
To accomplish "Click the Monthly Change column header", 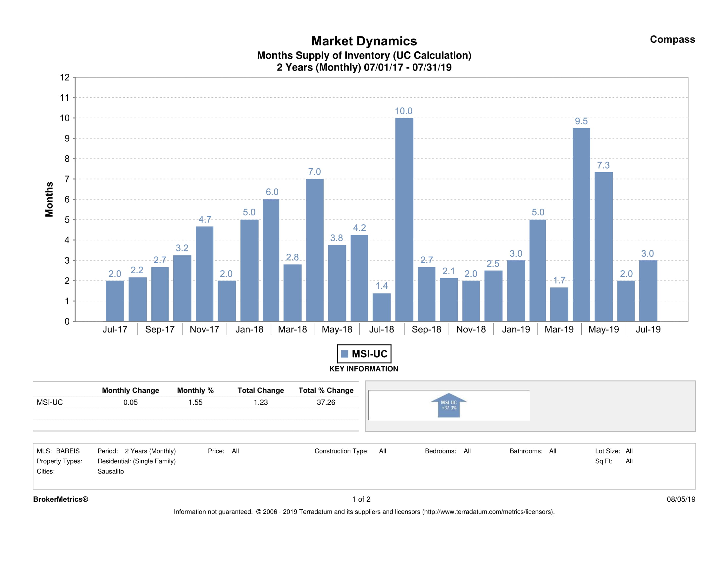I will point(130,390).
